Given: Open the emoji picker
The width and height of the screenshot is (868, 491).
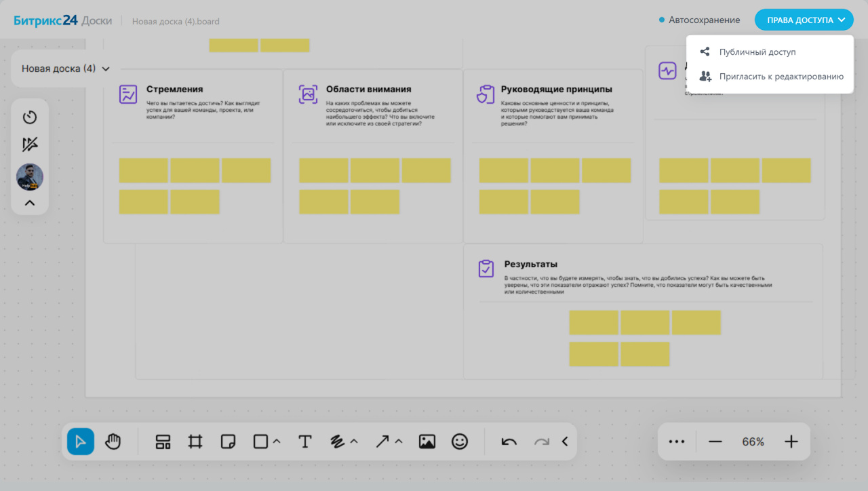Looking at the screenshot, I should point(460,441).
